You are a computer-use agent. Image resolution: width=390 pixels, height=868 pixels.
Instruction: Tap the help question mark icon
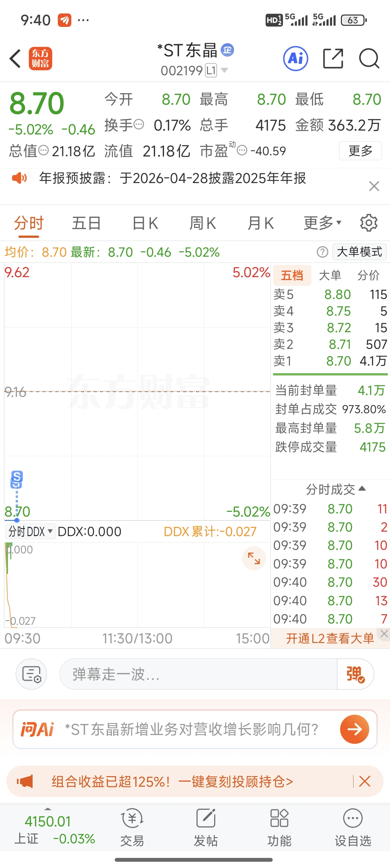(322, 252)
